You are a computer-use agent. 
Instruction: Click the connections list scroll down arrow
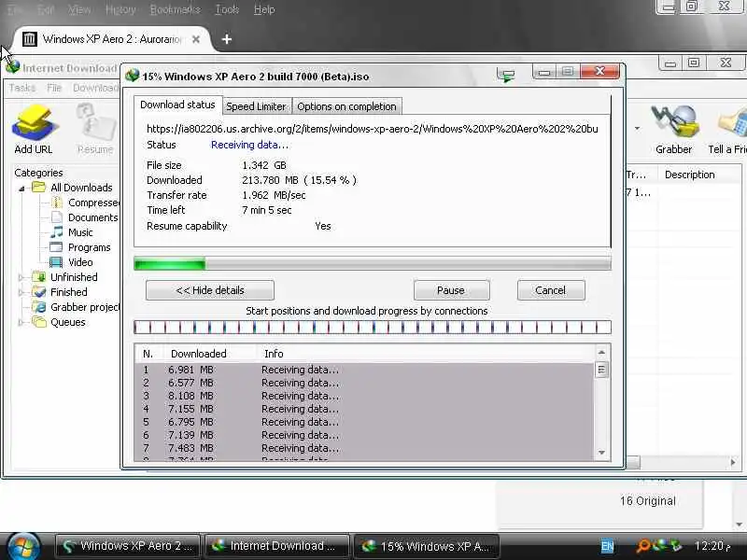coord(601,453)
